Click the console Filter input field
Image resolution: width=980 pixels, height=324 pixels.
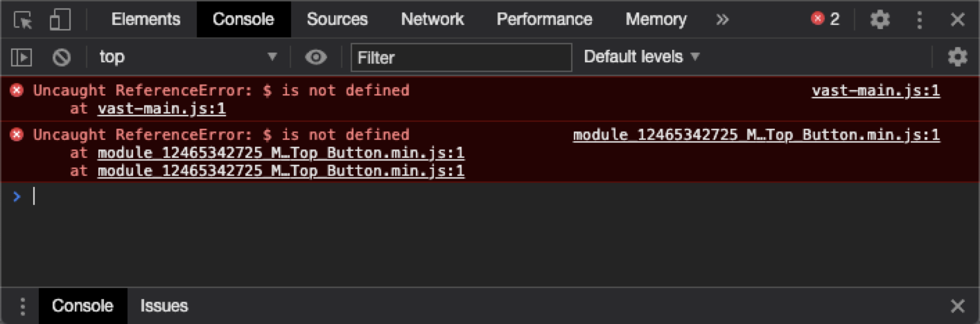pyautogui.click(x=461, y=57)
